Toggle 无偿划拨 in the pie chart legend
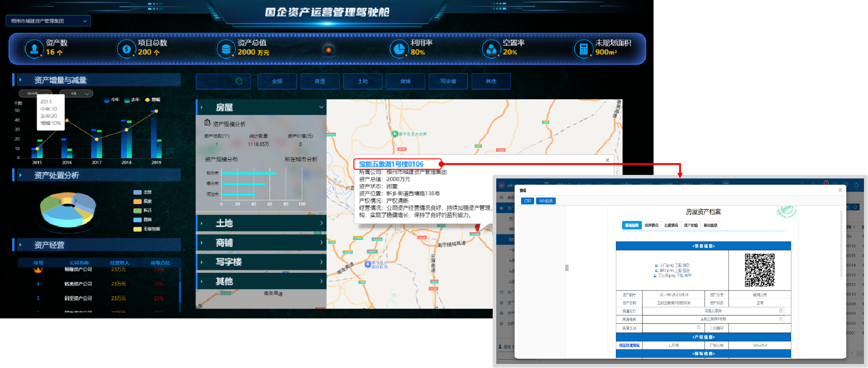Screen dimensions: 868x368 pos(147,229)
